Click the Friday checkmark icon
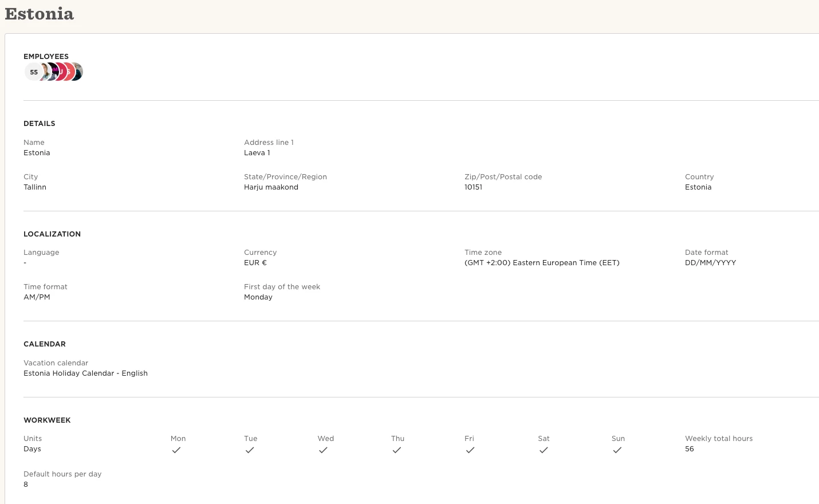The width and height of the screenshot is (819, 504). point(470,450)
